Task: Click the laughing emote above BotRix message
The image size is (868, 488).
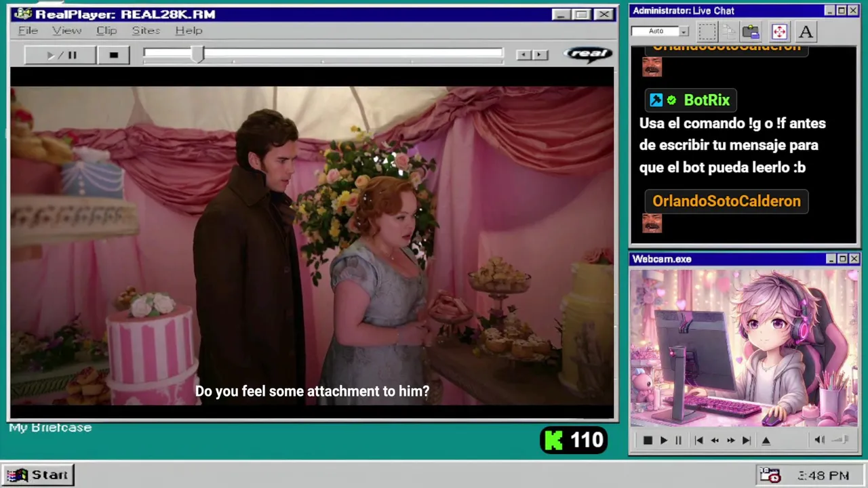Action: [x=652, y=66]
